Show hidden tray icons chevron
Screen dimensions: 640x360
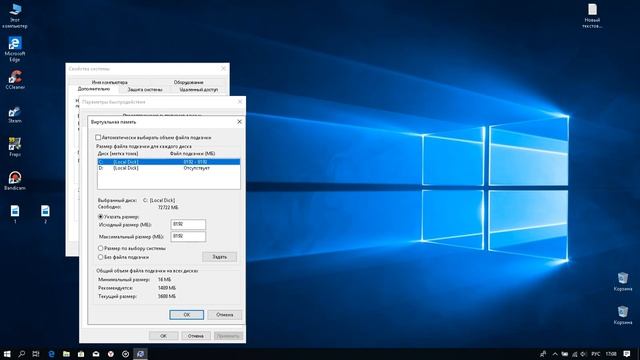(x=555, y=354)
